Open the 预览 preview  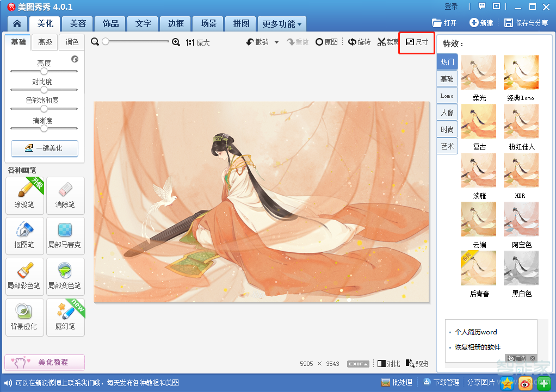click(417, 364)
